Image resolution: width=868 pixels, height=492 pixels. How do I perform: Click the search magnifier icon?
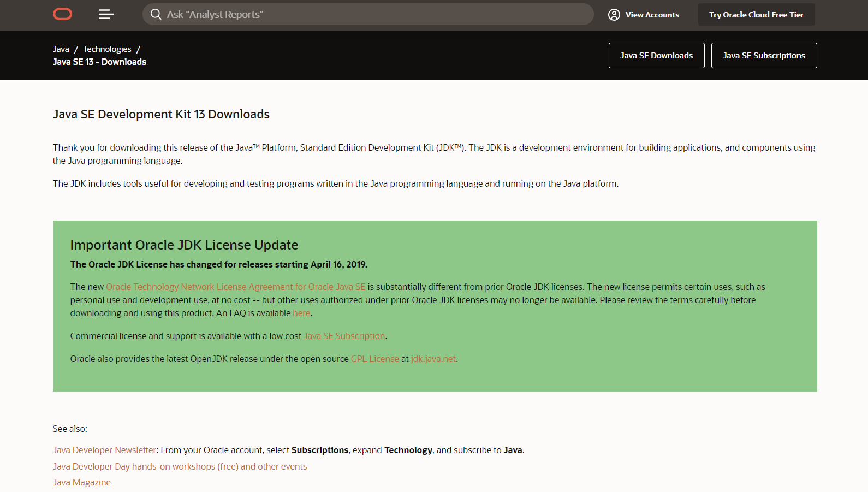pyautogui.click(x=156, y=14)
